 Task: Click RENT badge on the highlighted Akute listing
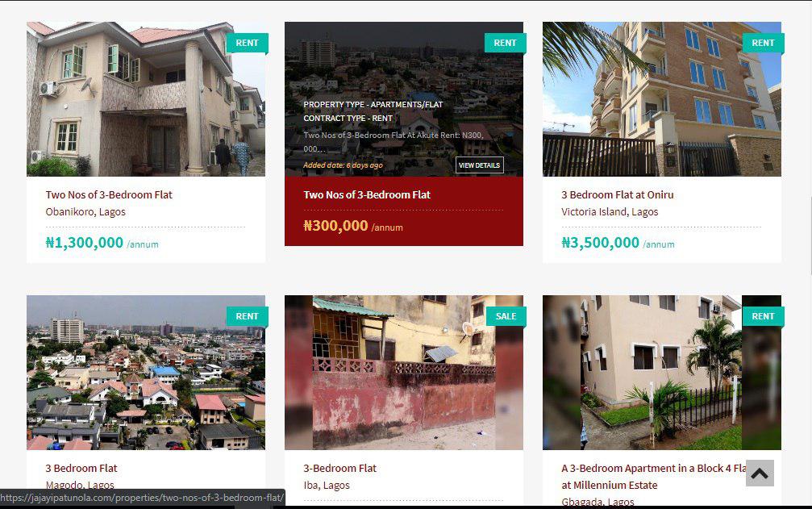(505, 43)
